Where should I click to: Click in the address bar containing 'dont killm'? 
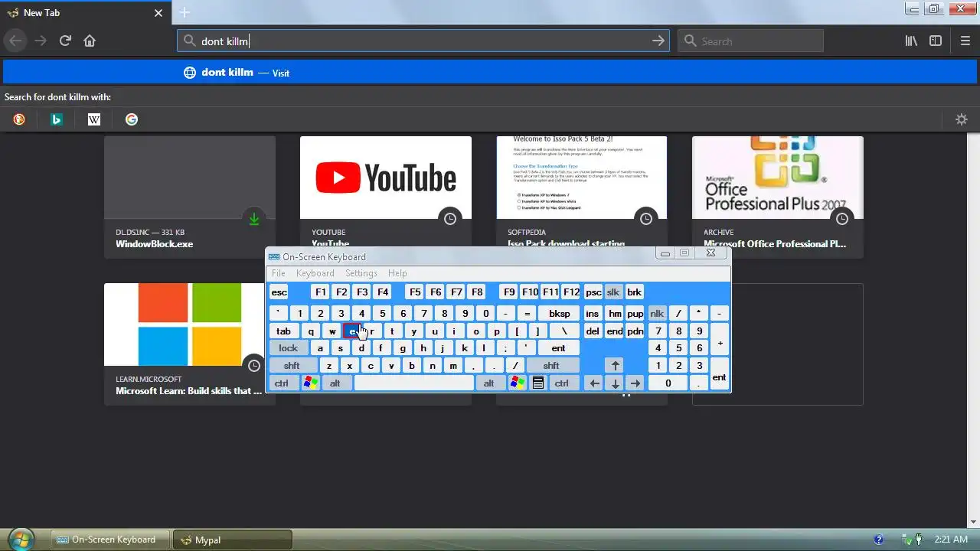423,41
